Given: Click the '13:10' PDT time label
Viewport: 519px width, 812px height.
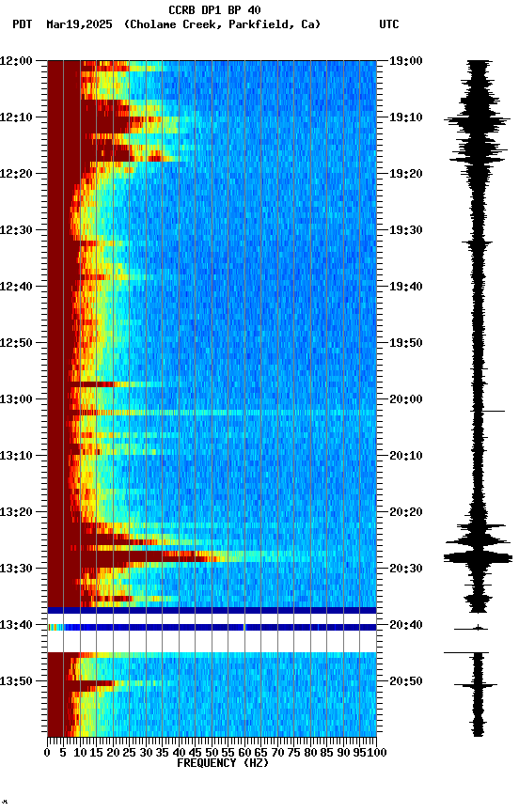Looking at the screenshot, I should 16,456.
